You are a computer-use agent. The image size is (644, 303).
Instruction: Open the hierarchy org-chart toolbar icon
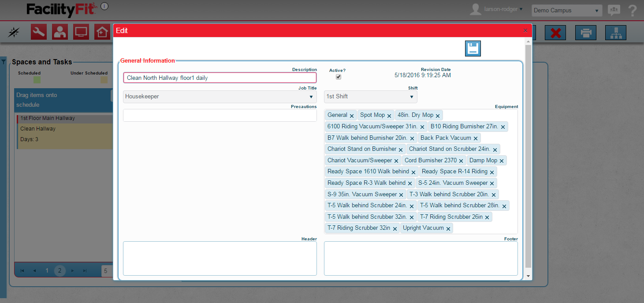(616, 33)
